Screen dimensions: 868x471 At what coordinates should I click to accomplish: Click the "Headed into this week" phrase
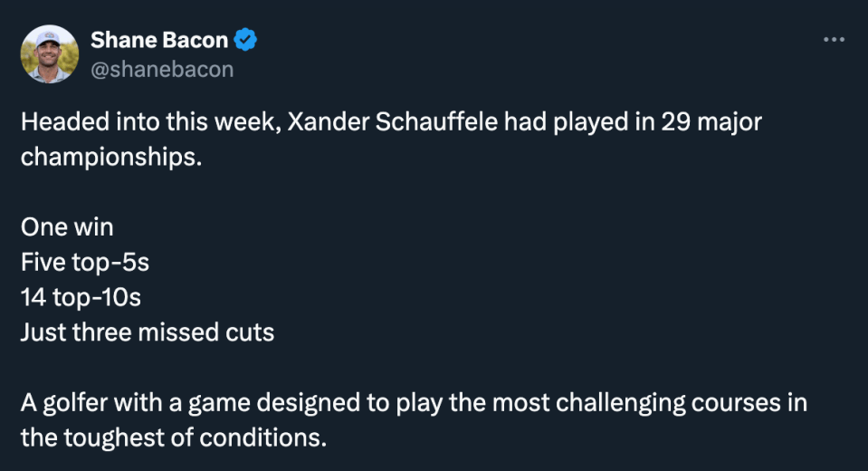pyautogui.click(x=151, y=121)
